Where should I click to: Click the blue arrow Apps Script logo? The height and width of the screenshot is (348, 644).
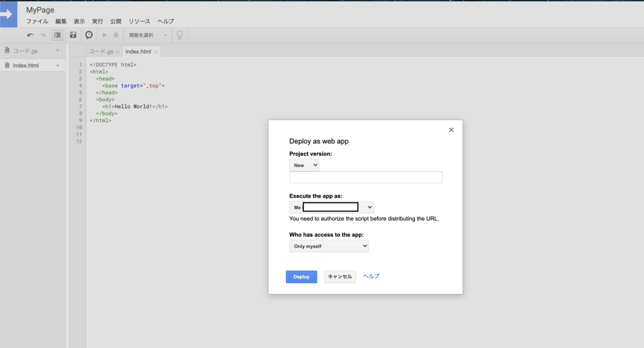coord(9,14)
